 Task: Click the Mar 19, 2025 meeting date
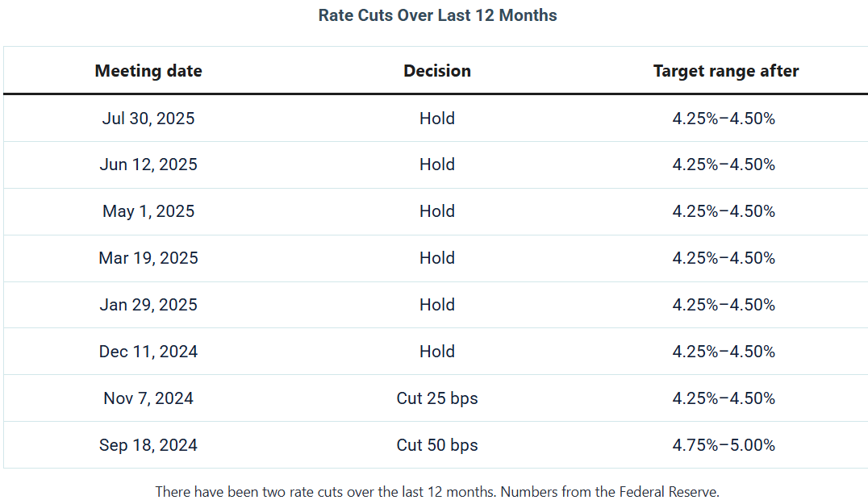[x=148, y=258]
